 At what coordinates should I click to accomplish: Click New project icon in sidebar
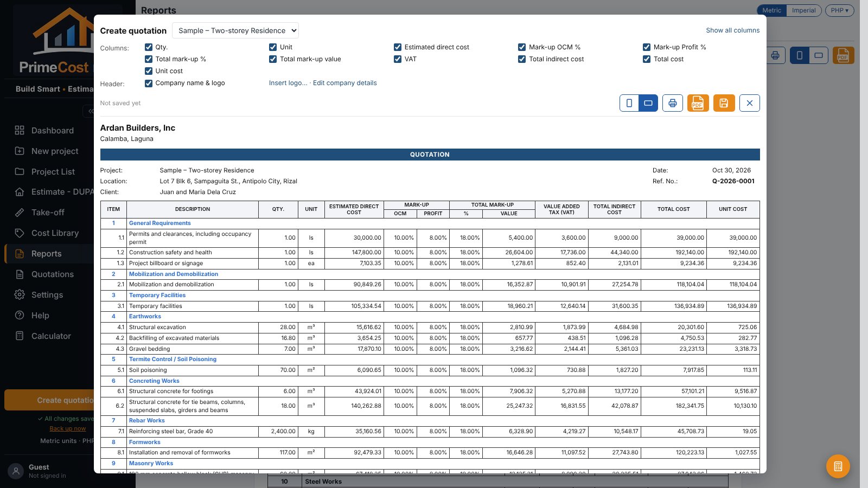[20, 151]
